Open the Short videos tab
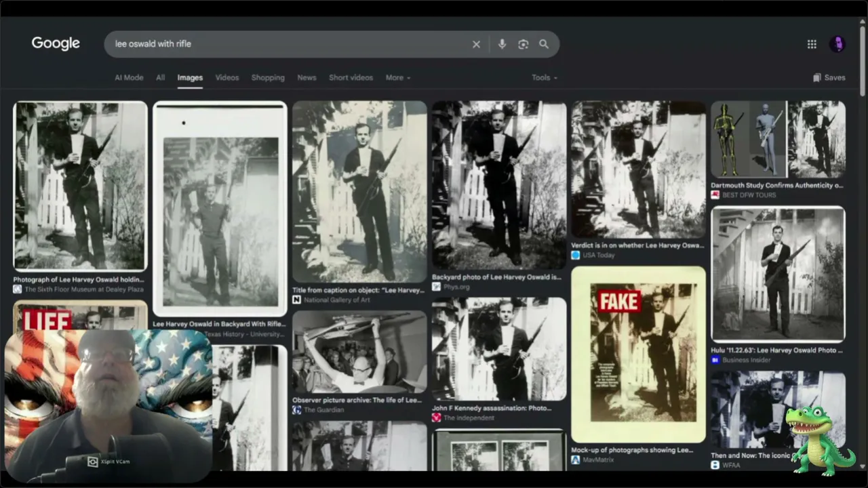The height and width of the screenshot is (488, 868). tap(351, 78)
